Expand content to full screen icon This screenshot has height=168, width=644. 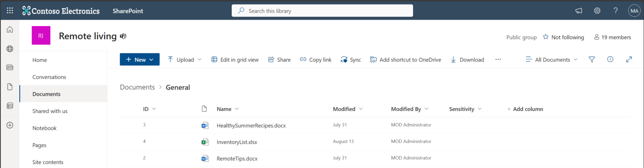click(628, 59)
